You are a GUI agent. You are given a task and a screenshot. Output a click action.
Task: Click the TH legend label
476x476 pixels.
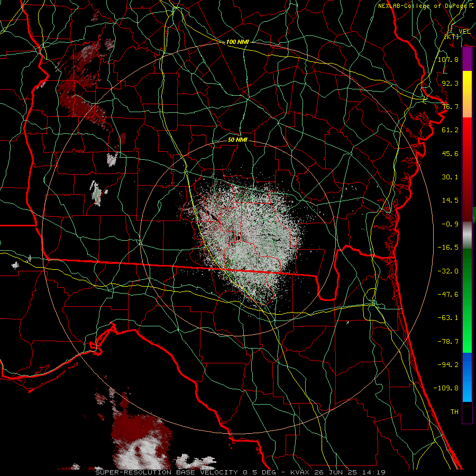454,412
